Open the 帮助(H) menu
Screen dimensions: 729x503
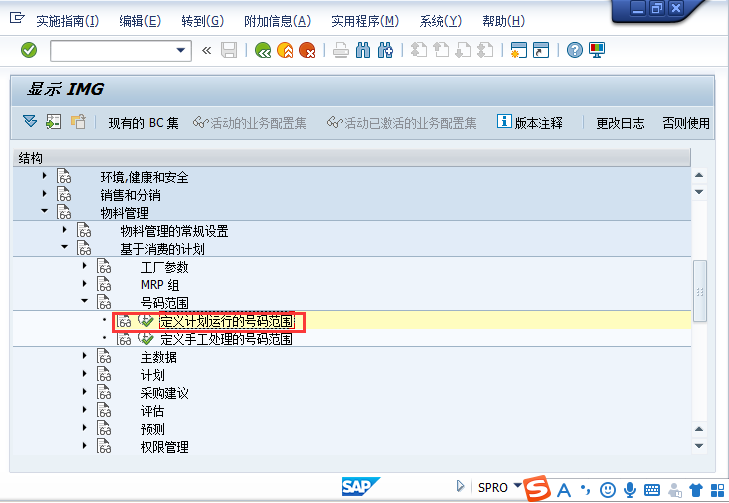[x=504, y=21]
